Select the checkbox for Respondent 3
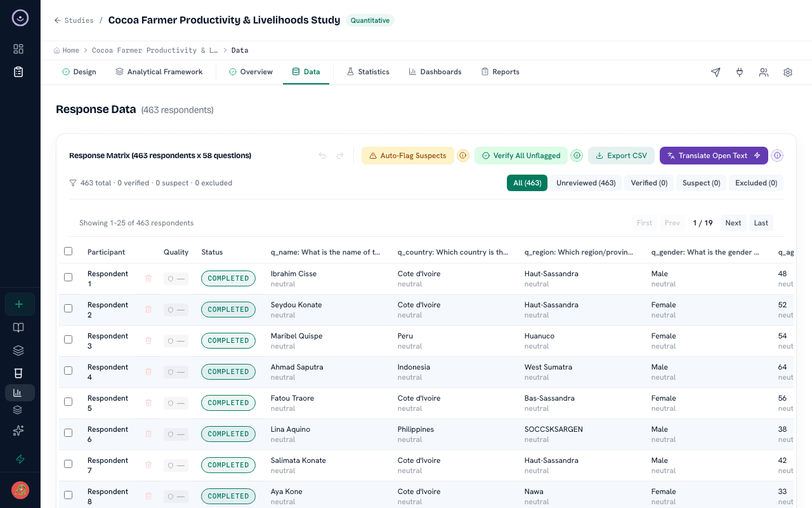The height and width of the screenshot is (508, 812). (x=69, y=340)
